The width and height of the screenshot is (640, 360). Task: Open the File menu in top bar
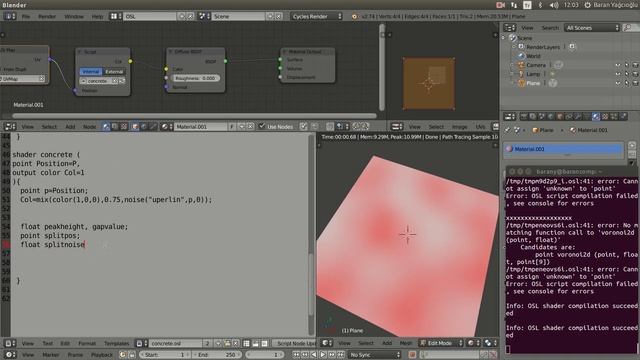[26, 16]
